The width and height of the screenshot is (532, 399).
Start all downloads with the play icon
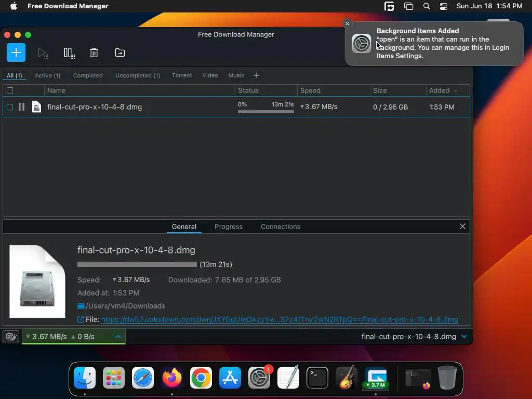43,53
